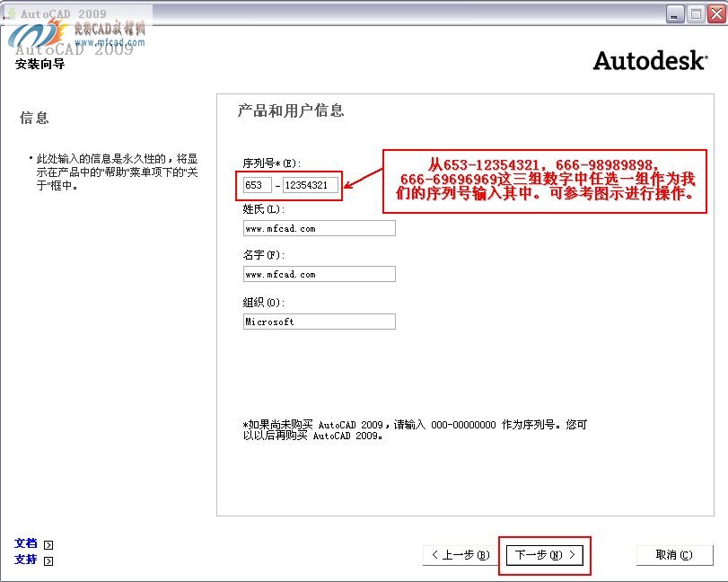
Task: Click the Autodesk logo
Action: tap(650, 60)
